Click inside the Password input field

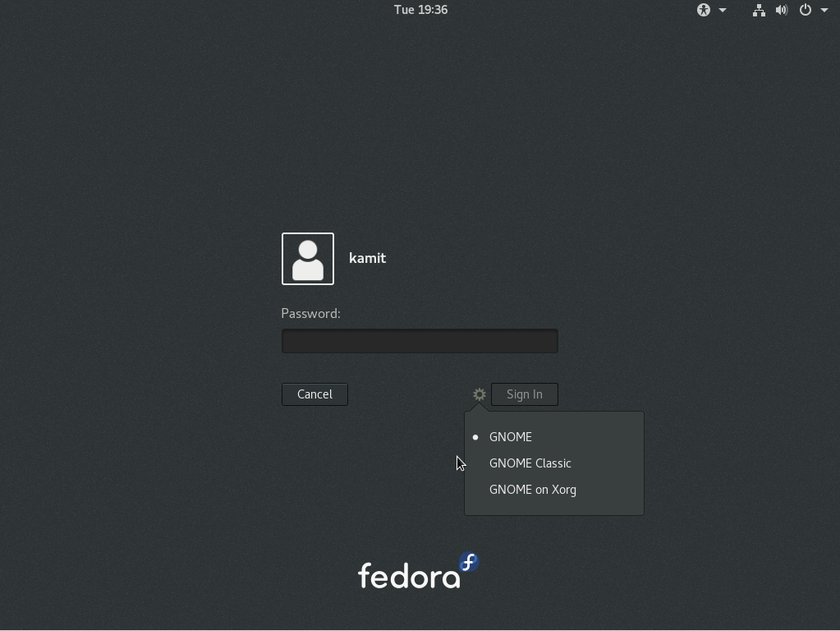[420, 340]
